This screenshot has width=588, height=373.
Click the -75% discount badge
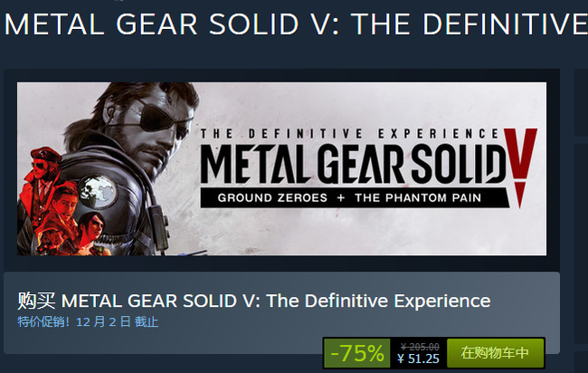coord(357,352)
